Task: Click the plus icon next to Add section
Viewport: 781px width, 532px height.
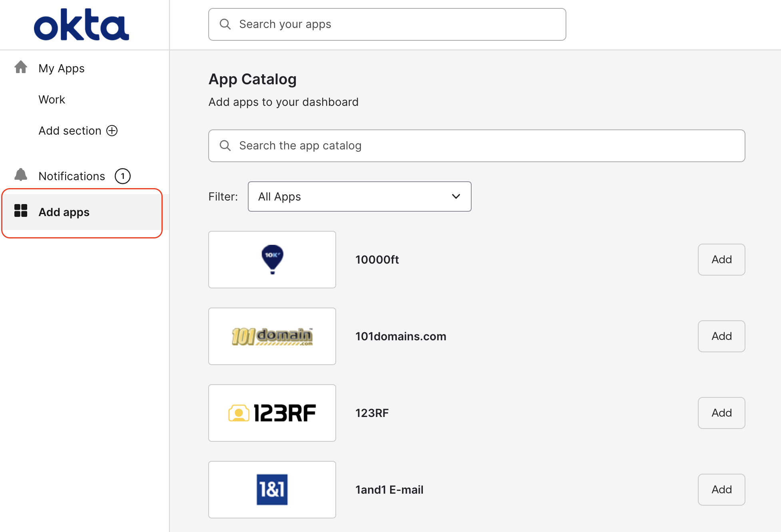Action: (112, 131)
